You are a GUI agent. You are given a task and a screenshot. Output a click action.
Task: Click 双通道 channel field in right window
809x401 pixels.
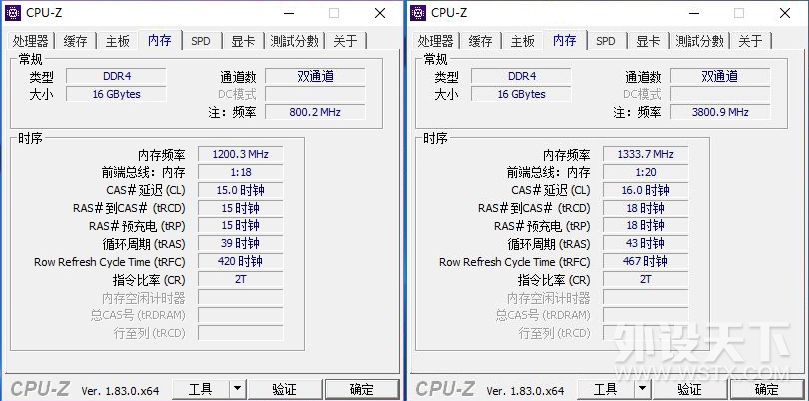coord(720,76)
